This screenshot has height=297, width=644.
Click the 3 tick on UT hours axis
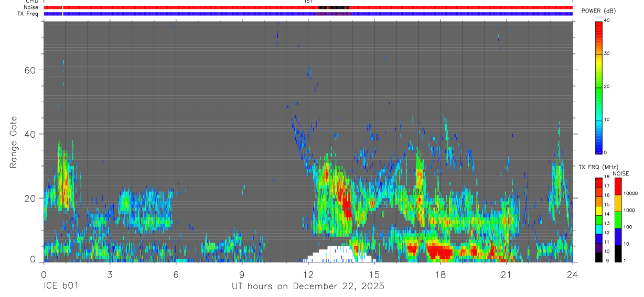110,274
